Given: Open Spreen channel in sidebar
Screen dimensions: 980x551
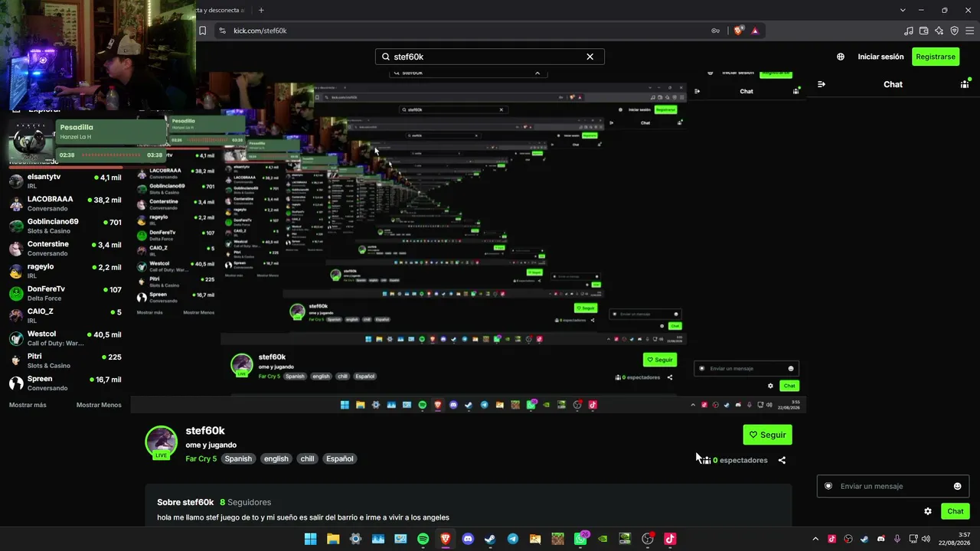Looking at the screenshot, I should [65, 383].
